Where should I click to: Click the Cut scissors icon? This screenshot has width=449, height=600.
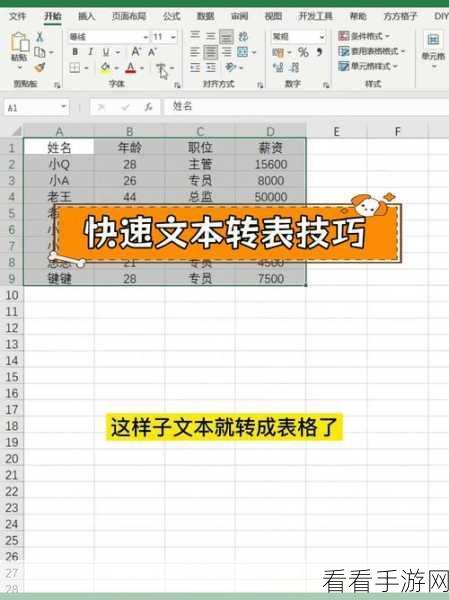tap(40, 37)
